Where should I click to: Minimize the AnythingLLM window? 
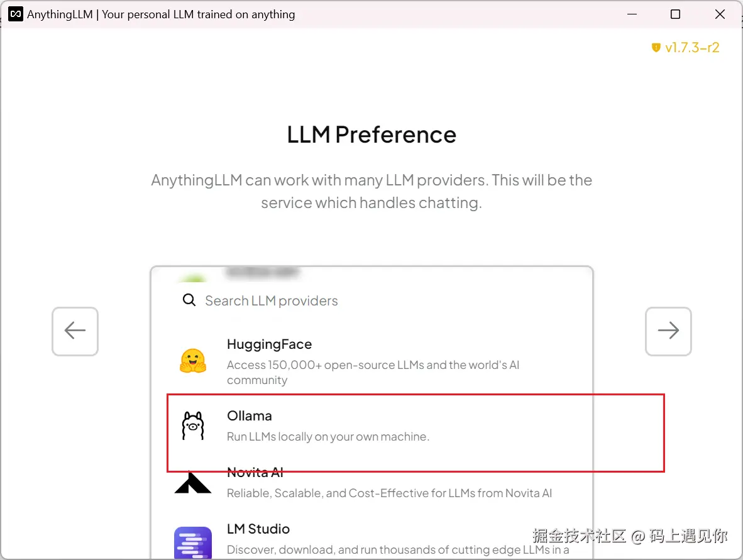click(632, 14)
